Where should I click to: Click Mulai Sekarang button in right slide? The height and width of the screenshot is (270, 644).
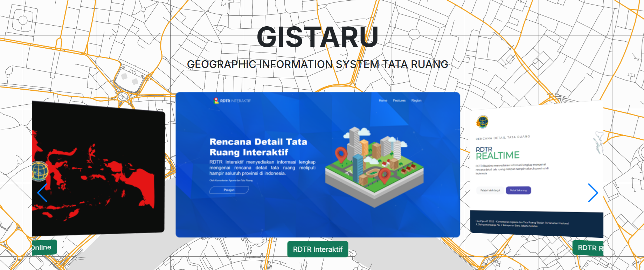518,190
